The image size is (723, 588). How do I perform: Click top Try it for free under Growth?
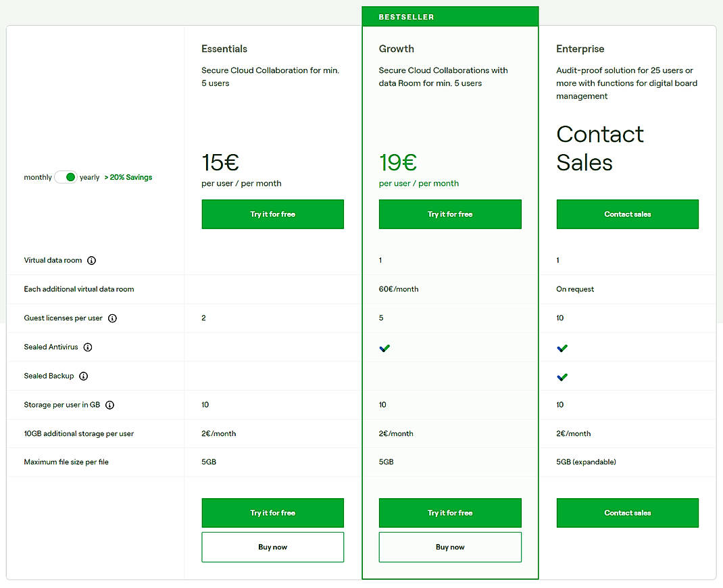click(x=450, y=214)
